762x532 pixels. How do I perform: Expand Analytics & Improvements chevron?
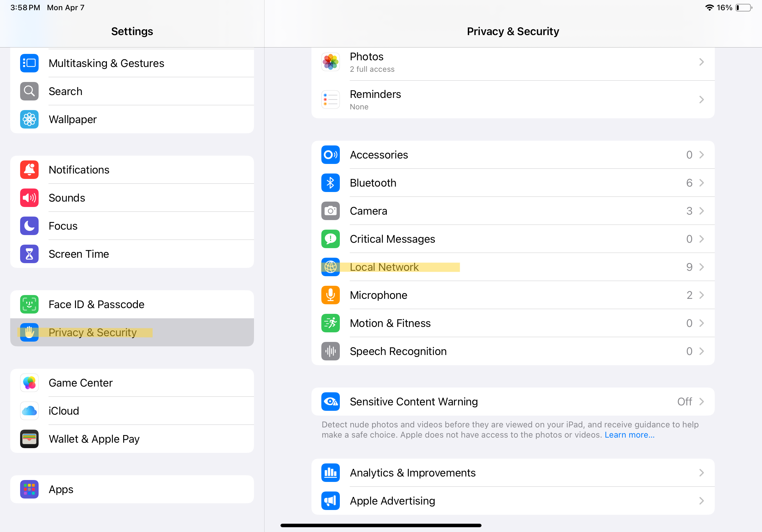701,473
